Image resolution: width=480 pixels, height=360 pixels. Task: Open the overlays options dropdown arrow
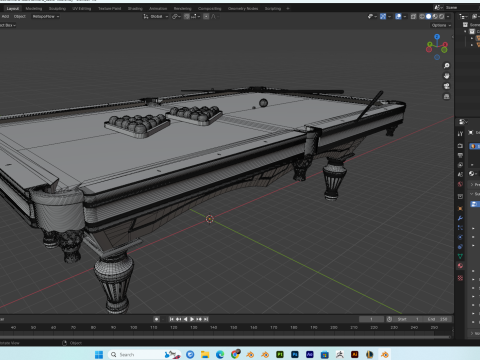[x=405, y=16]
